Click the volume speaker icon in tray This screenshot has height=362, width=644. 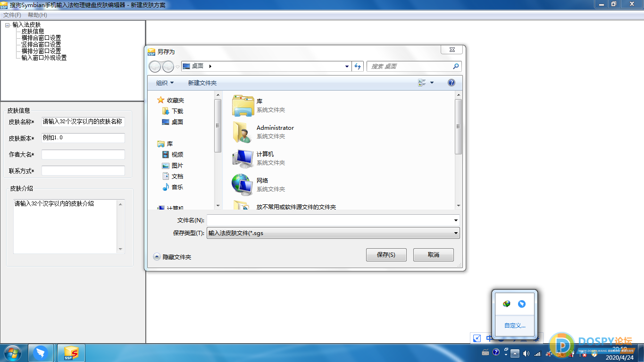coord(526,353)
